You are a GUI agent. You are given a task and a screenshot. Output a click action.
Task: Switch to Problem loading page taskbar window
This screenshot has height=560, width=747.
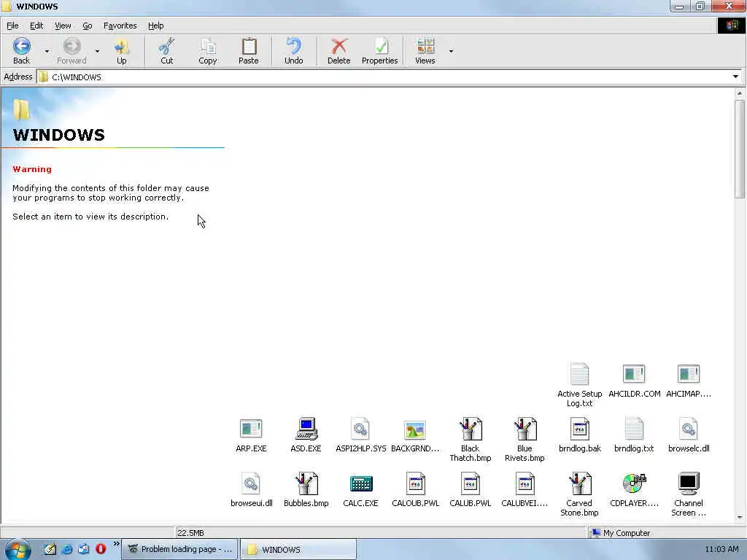pyautogui.click(x=179, y=549)
